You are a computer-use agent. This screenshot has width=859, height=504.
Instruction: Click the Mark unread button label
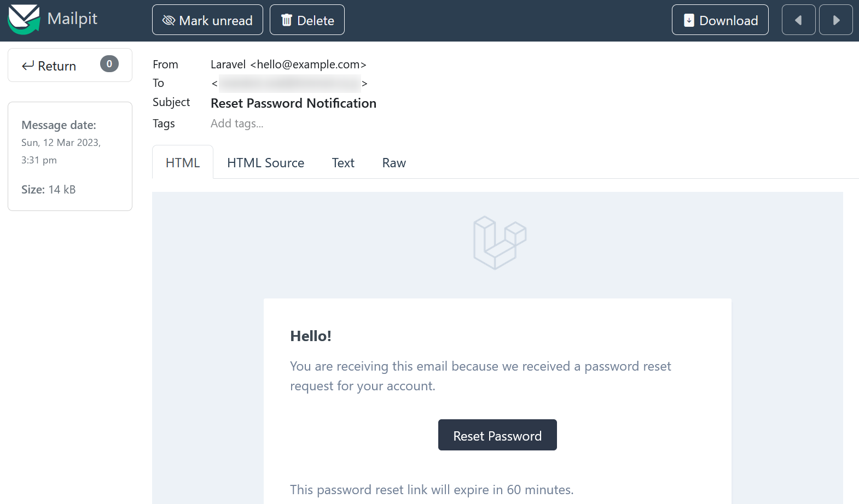(216, 21)
